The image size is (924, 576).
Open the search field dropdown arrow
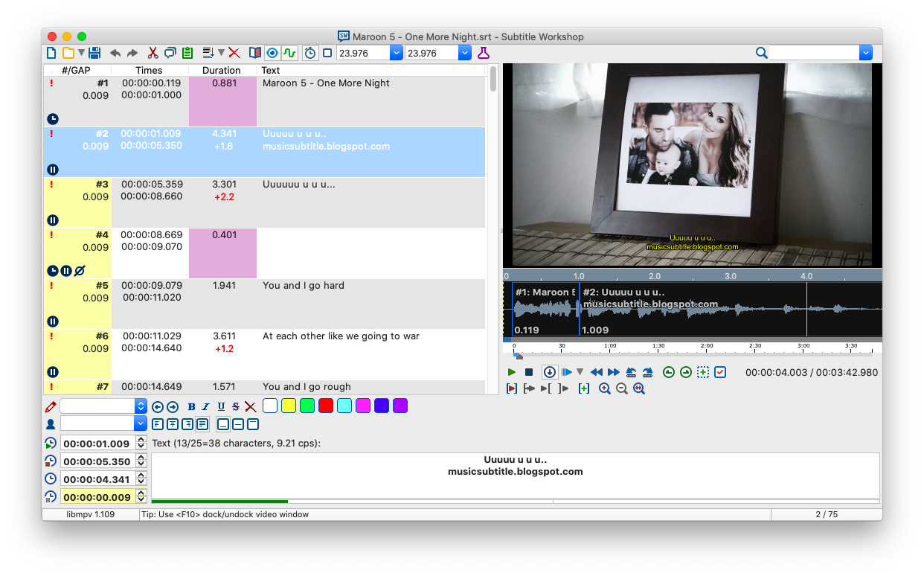(x=865, y=53)
